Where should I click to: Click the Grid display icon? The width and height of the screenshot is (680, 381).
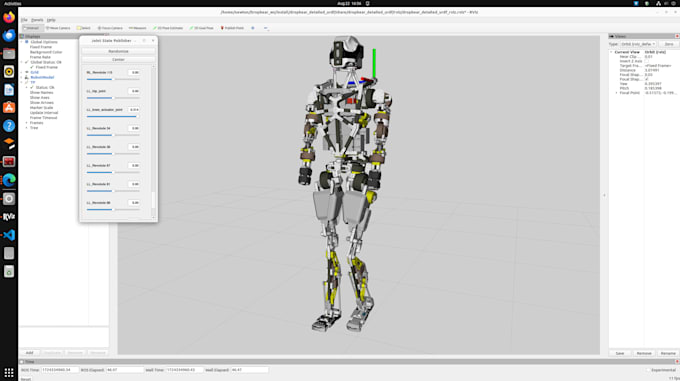pyautogui.click(x=27, y=72)
